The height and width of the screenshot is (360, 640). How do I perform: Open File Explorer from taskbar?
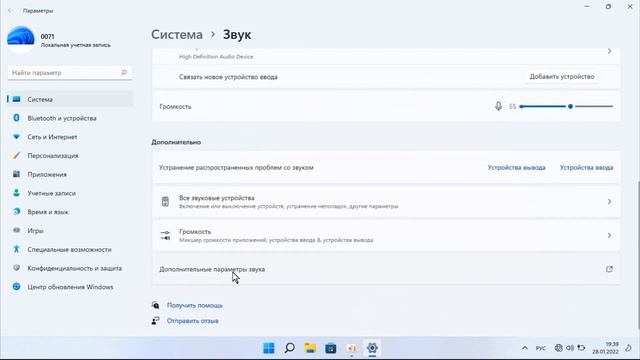310,348
